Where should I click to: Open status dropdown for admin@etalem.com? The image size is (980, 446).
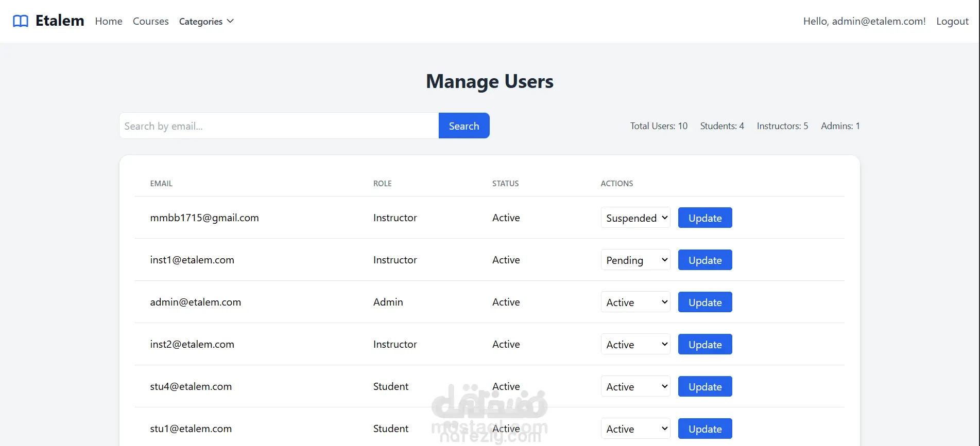[x=635, y=302]
